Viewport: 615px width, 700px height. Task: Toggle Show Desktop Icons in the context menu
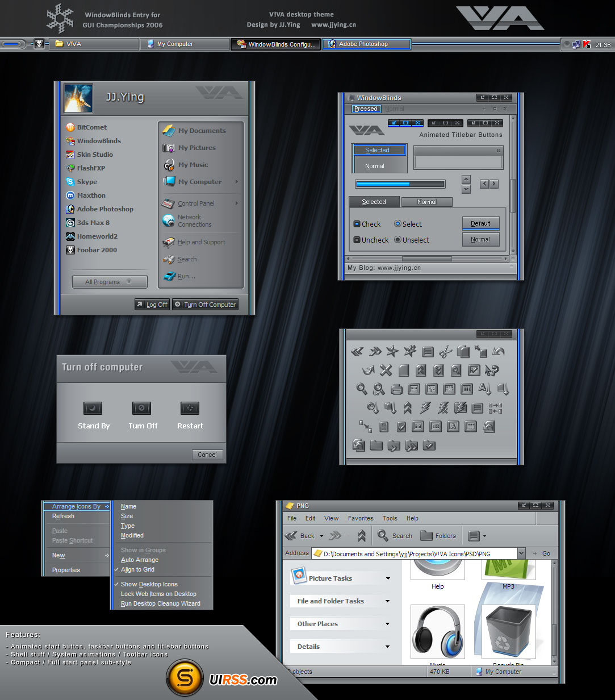click(x=162, y=584)
